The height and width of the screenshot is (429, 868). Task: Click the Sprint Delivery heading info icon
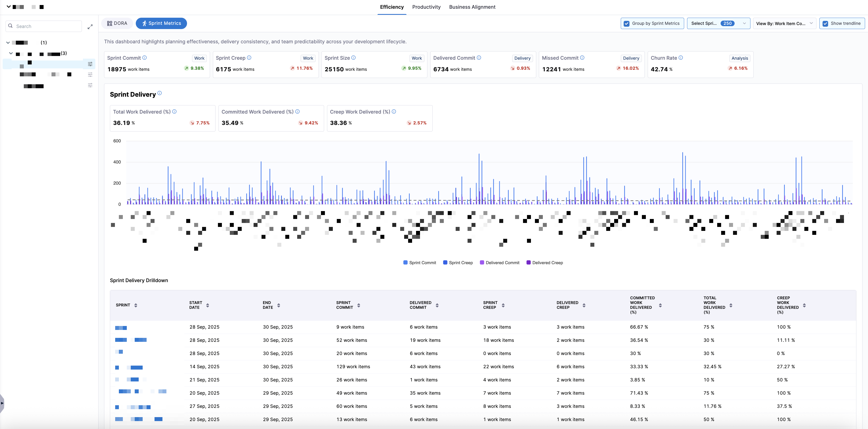[160, 93]
